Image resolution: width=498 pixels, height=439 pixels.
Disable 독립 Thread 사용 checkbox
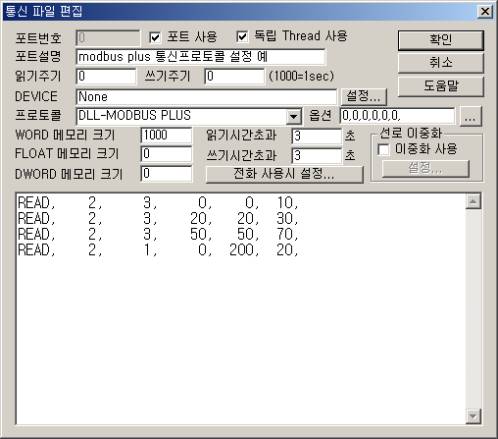(242, 37)
